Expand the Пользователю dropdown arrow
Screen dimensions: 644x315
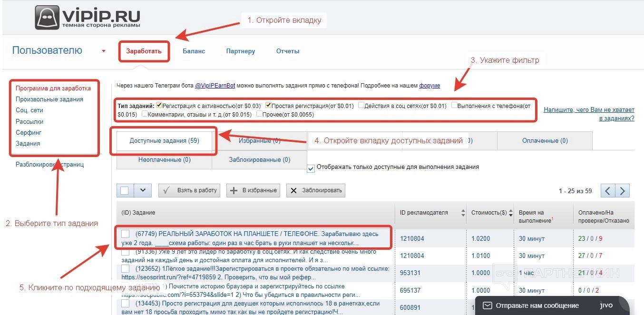(x=104, y=51)
